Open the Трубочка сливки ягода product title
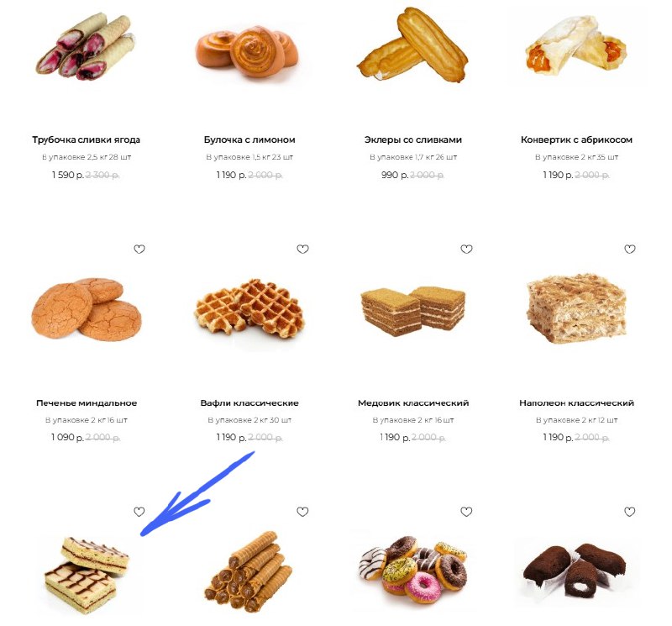The image size is (672, 626). 87,139
